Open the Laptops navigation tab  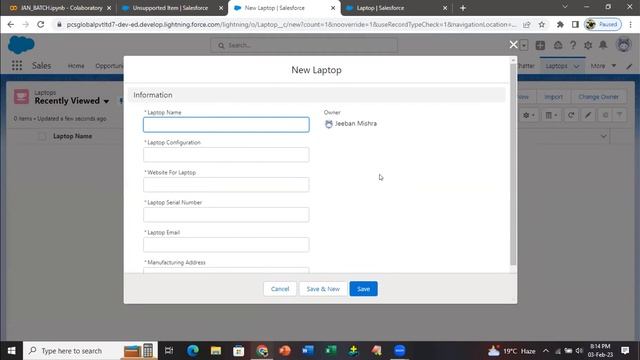click(x=556, y=66)
